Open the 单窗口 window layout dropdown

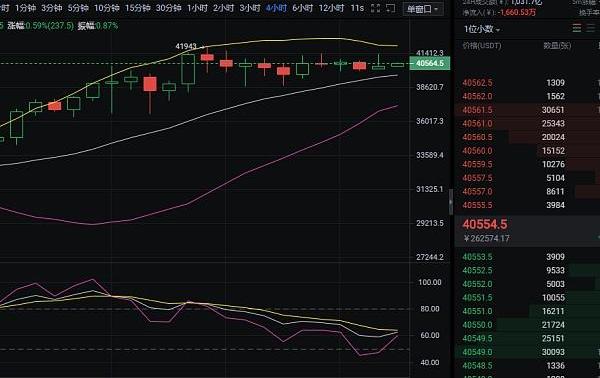423,9
